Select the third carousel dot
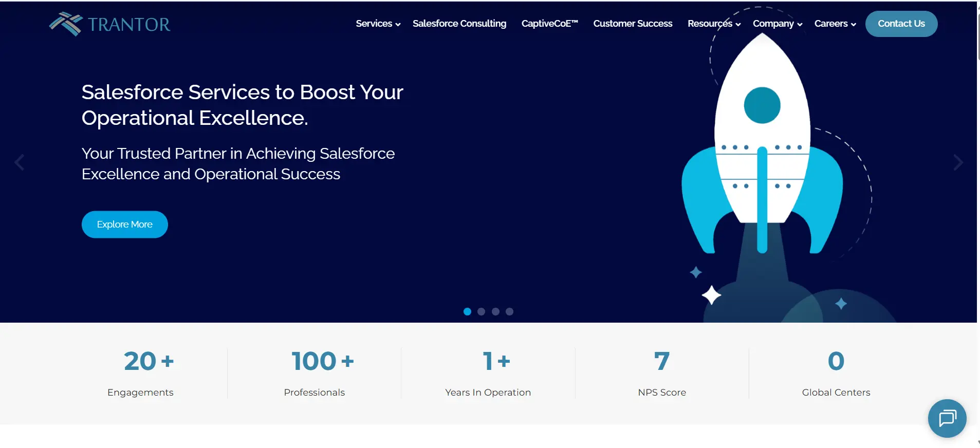Image resolution: width=980 pixels, height=448 pixels. pyautogui.click(x=495, y=311)
